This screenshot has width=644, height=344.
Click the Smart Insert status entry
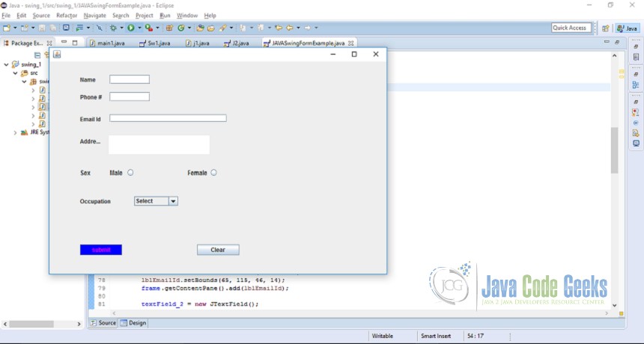click(x=436, y=336)
